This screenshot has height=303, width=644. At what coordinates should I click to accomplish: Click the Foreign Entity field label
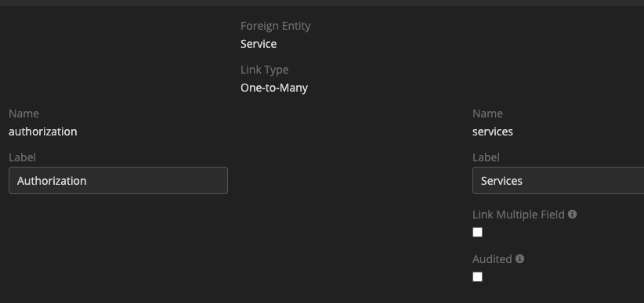[276, 26]
